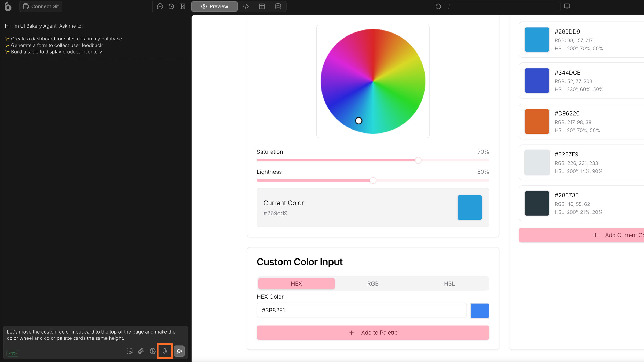Click the HEX Color input field
The width and height of the screenshot is (644, 362).
tap(361, 310)
